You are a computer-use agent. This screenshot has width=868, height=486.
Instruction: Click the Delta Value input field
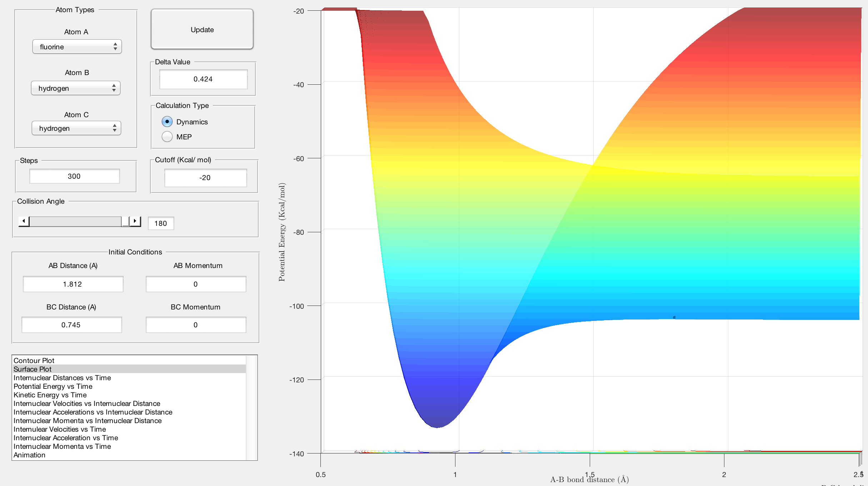pos(203,79)
